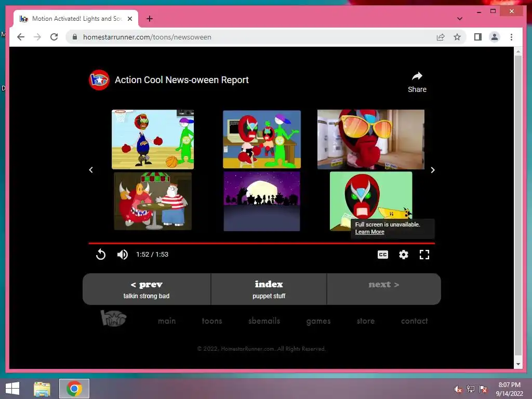Open the Chrome profile avatar
Screen dimensions: 532x399
click(x=495, y=37)
